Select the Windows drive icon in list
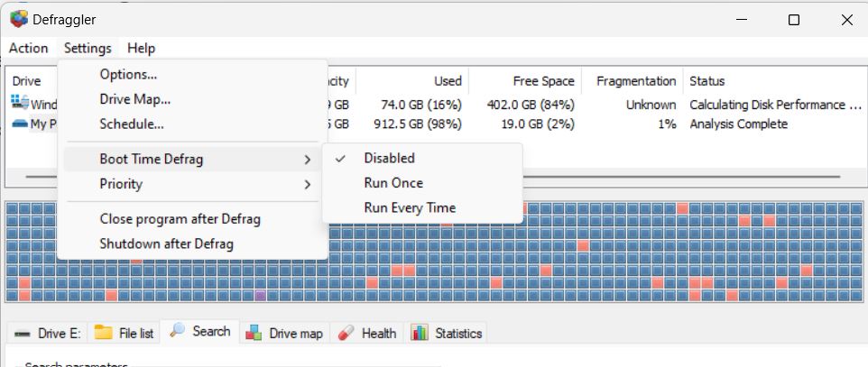The image size is (868, 367). click(20, 104)
